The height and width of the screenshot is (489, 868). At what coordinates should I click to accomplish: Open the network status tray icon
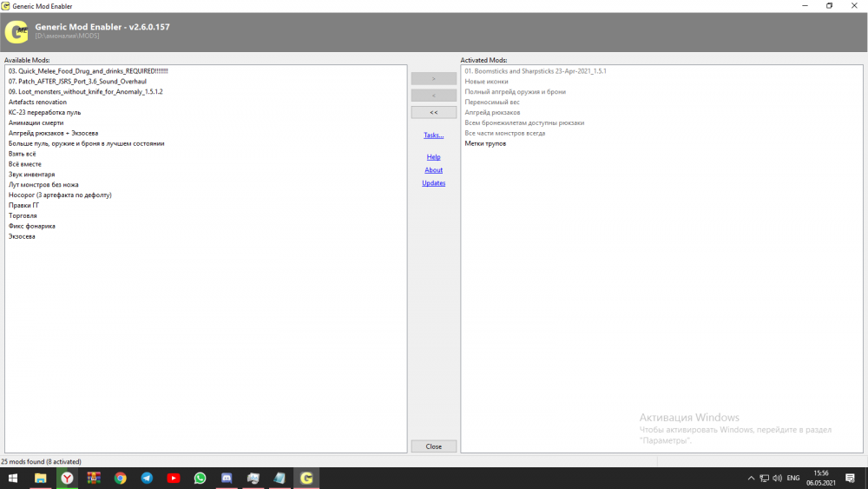tap(764, 478)
